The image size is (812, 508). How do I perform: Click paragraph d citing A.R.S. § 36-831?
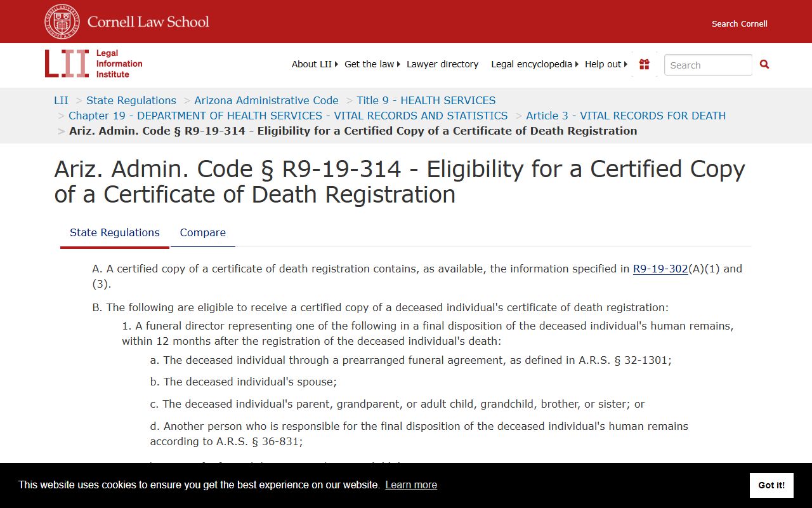(419, 434)
